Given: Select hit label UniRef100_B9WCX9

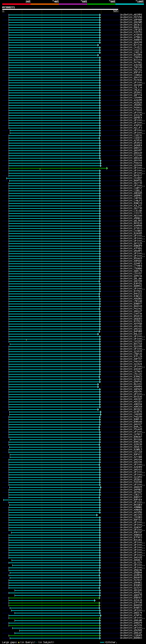Looking at the screenshot, I should click(x=131, y=203).
